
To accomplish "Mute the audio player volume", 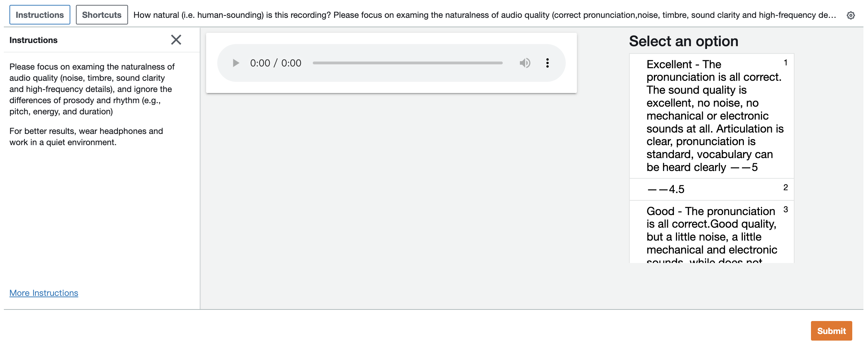I will 525,63.
